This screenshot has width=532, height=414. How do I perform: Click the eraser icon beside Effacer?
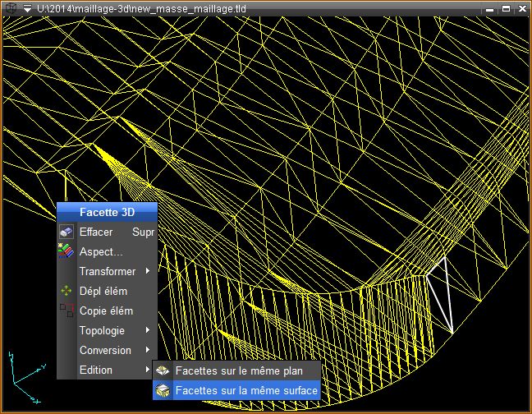coord(66,232)
